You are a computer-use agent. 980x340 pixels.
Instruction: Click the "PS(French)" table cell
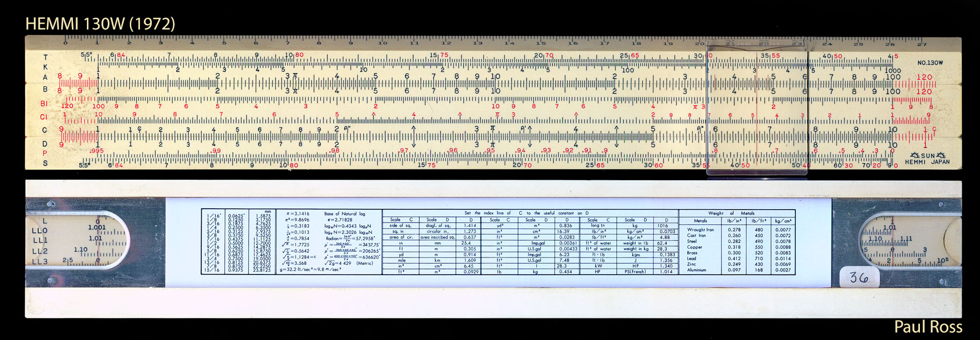pyautogui.click(x=635, y=271)
